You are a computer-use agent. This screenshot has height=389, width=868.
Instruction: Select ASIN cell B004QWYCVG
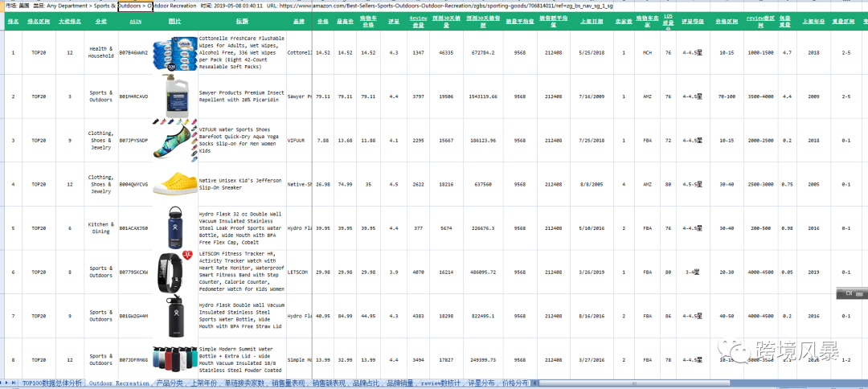tap(134, 184)
